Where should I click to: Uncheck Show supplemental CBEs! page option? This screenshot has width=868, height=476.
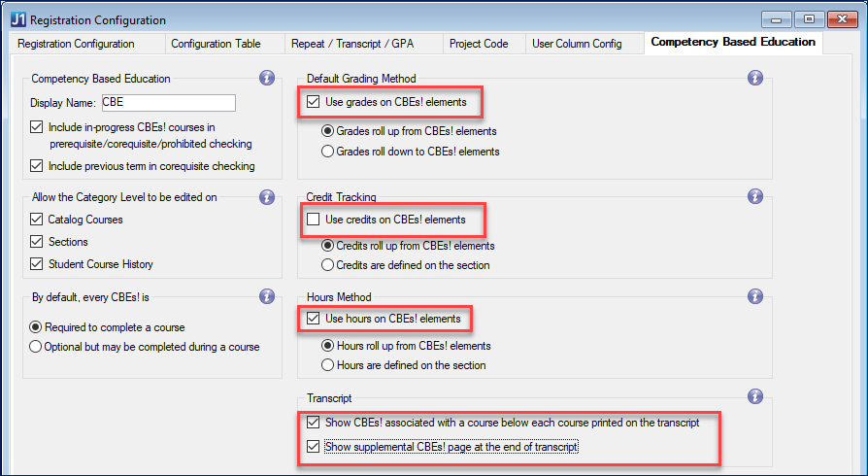click(314, 447)
